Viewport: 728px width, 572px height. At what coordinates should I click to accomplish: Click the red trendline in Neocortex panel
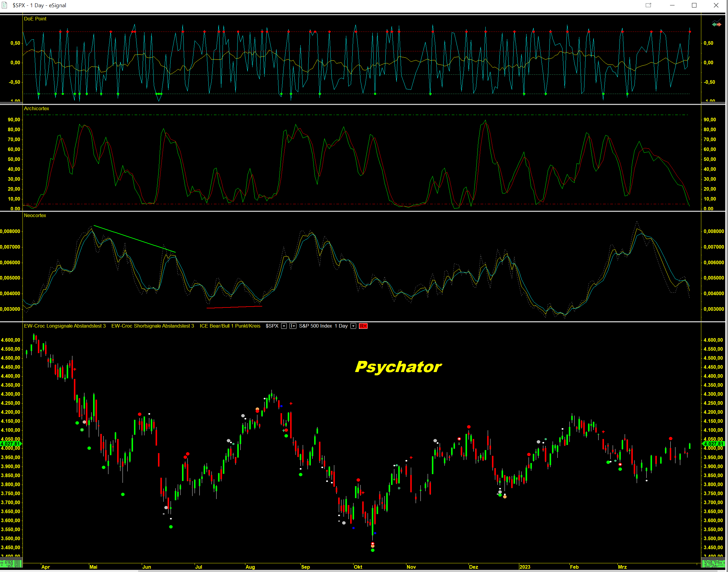235,307
